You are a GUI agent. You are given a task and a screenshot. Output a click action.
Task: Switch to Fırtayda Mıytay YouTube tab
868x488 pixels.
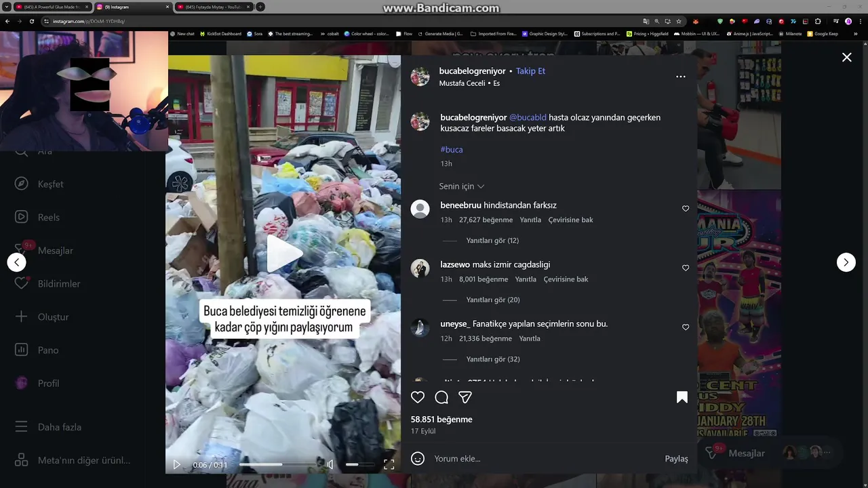coord(214,7)
